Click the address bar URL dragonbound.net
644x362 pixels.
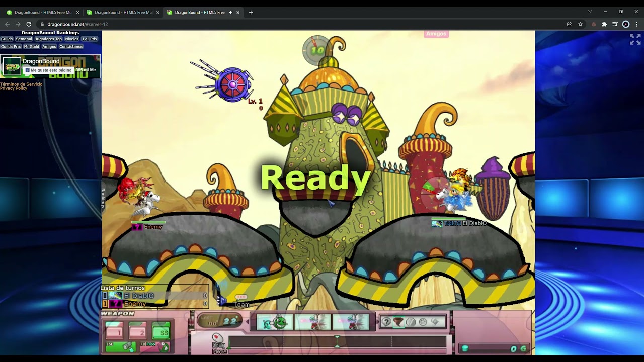[x=77, y=24]
